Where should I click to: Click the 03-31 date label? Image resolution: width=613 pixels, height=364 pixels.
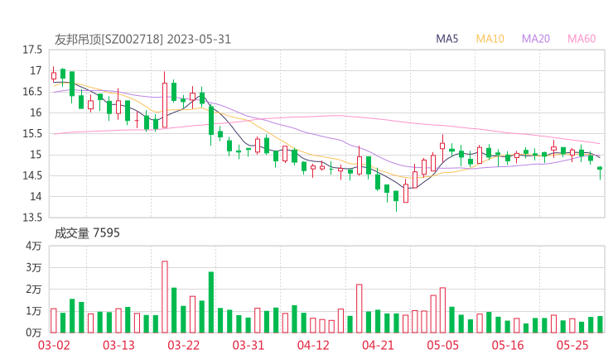(x=249, y=345)
